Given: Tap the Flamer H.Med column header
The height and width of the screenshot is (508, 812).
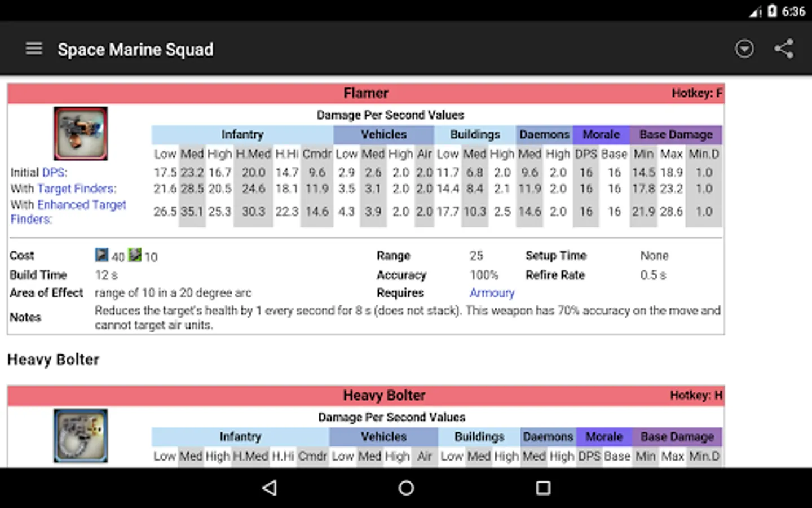Looking at the screenshot, I should click(x=253, y=154).
